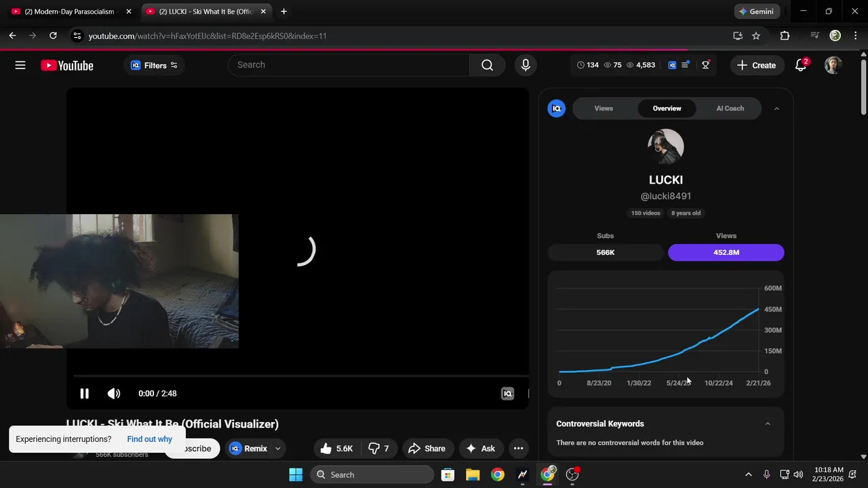Open the vidIQ list icon with blue dot
The image size is (868, 488).
pyautogui.click(x=686, y=64)
